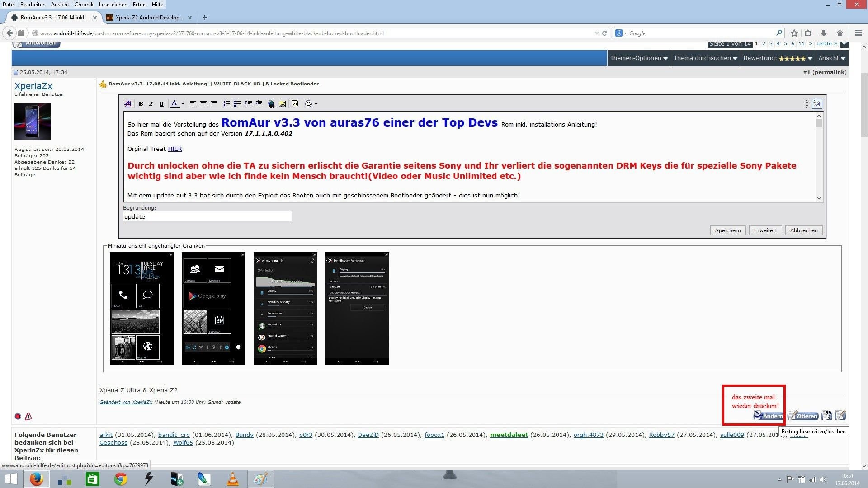
Task: Save the edited post with Speichern
Action: [728, 230]
